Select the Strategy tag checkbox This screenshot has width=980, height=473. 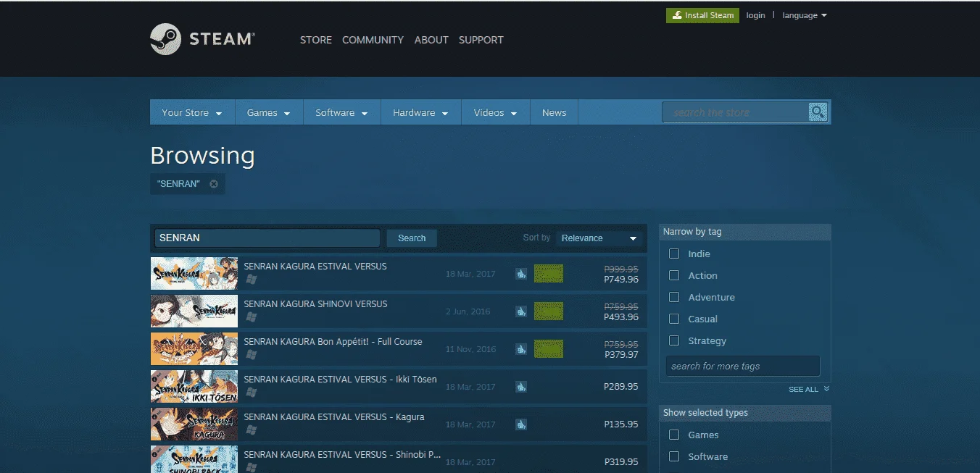point(674,340)
